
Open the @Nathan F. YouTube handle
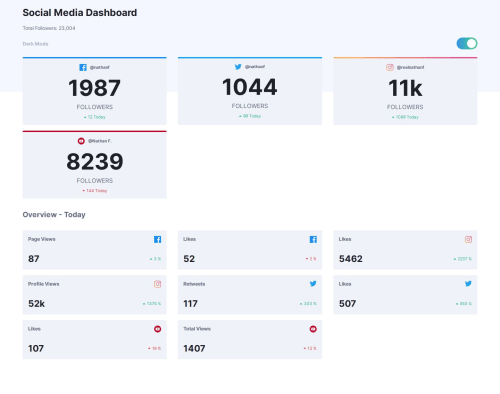[x=100, y=141]
